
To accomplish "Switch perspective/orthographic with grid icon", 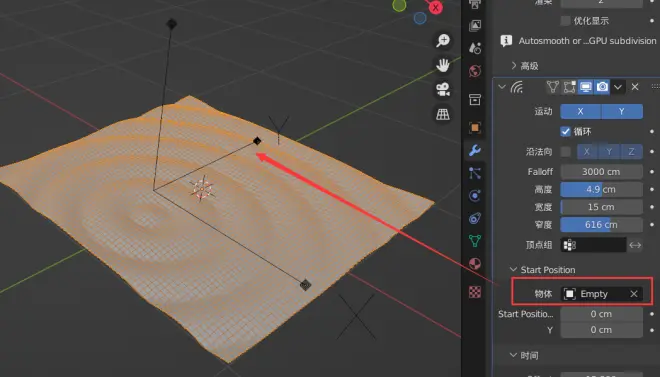I will point(443,114).
